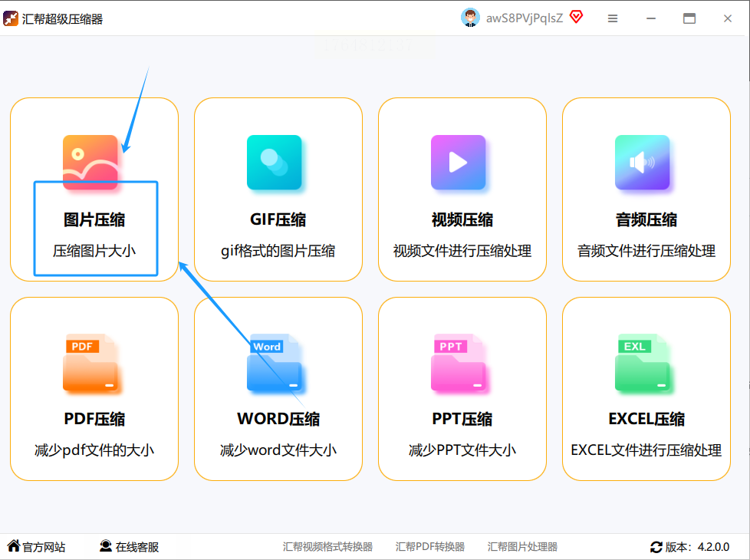Open the hamburger menu in title bar
Screen dimensions: 750x560
click(613, 18)
